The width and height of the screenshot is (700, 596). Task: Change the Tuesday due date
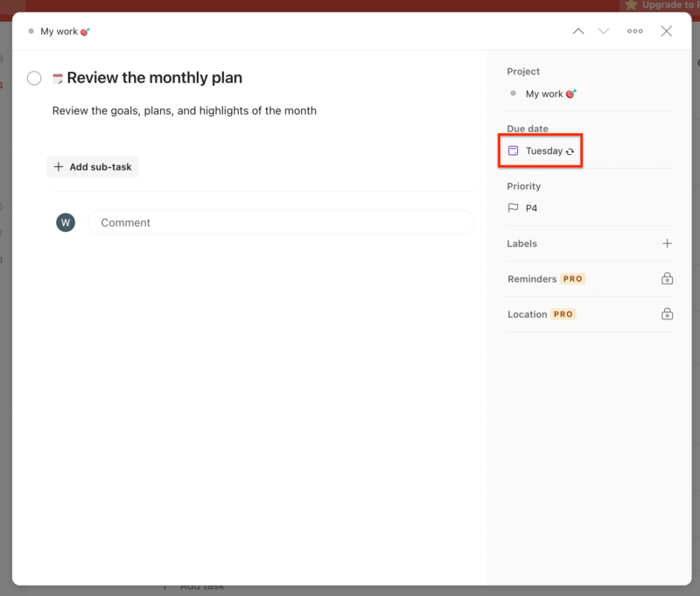(544, 151)
